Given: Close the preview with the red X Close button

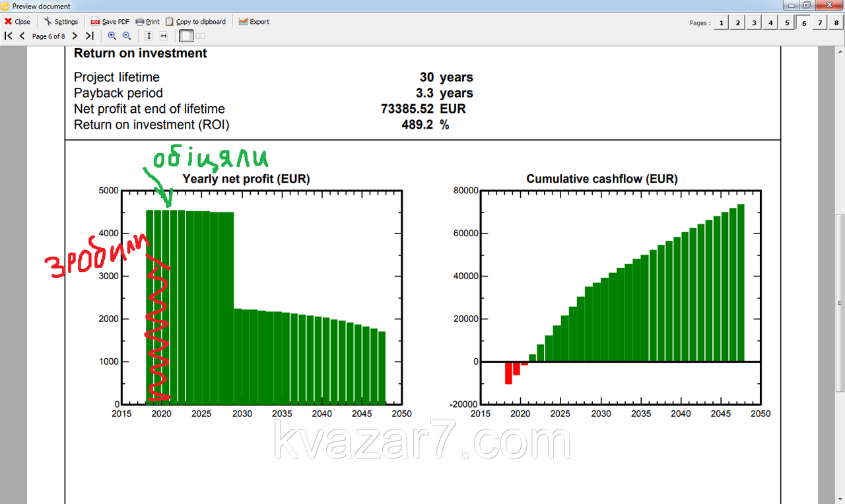Looking at the screenshot, I should click(x=17, y=22).
